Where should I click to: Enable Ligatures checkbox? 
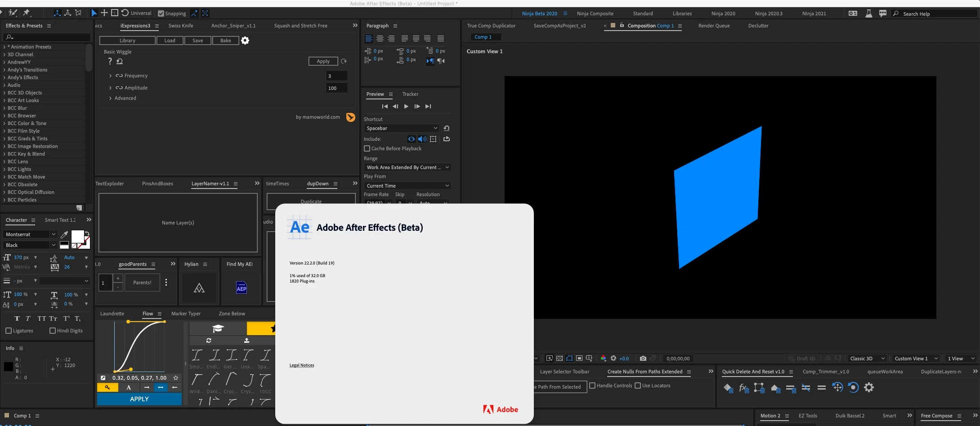click(x=9, y=331)
